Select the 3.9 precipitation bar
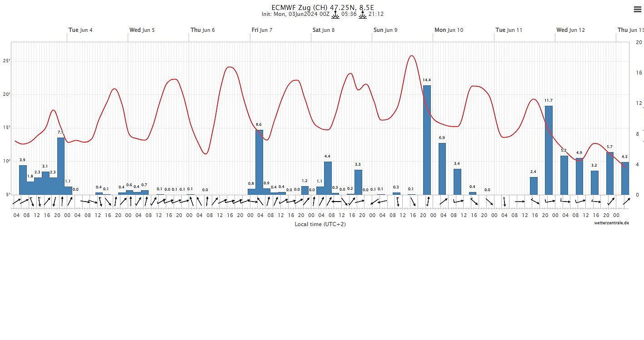The height and width of the screenshot is (340, 644). tap(23, 180)
